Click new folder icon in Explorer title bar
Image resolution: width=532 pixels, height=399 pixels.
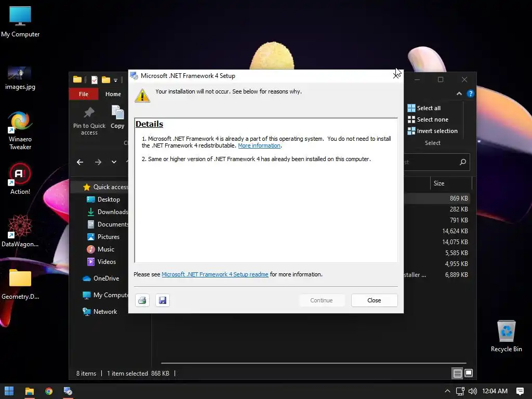(x=106, y=79)
